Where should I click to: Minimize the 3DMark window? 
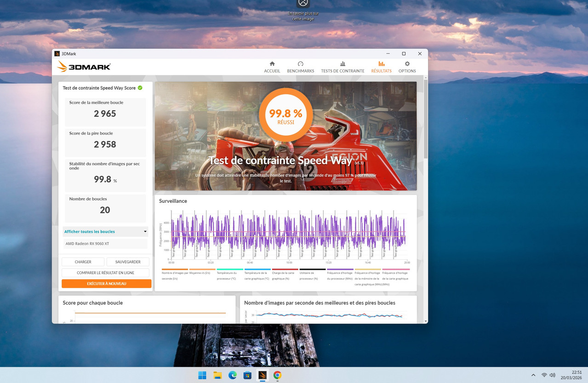tap(388, 54)
